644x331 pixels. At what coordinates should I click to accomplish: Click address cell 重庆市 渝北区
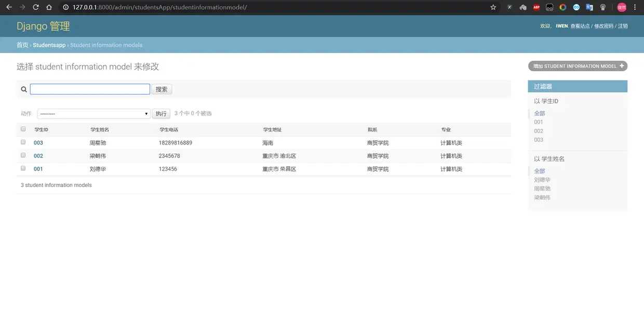(x=279, y=156)
